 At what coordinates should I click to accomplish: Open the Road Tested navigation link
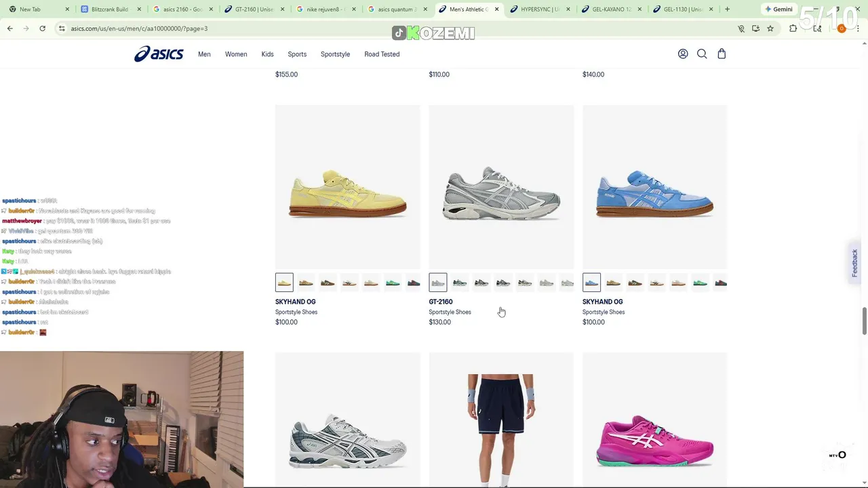point(382,54)
